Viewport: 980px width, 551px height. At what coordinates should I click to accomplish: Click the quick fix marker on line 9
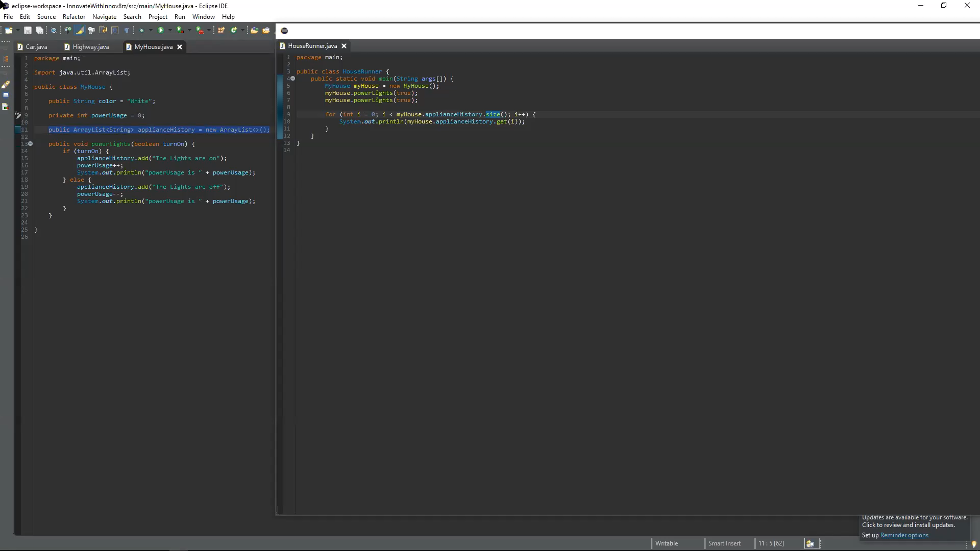pyautogui.click(x=17, y=115)
